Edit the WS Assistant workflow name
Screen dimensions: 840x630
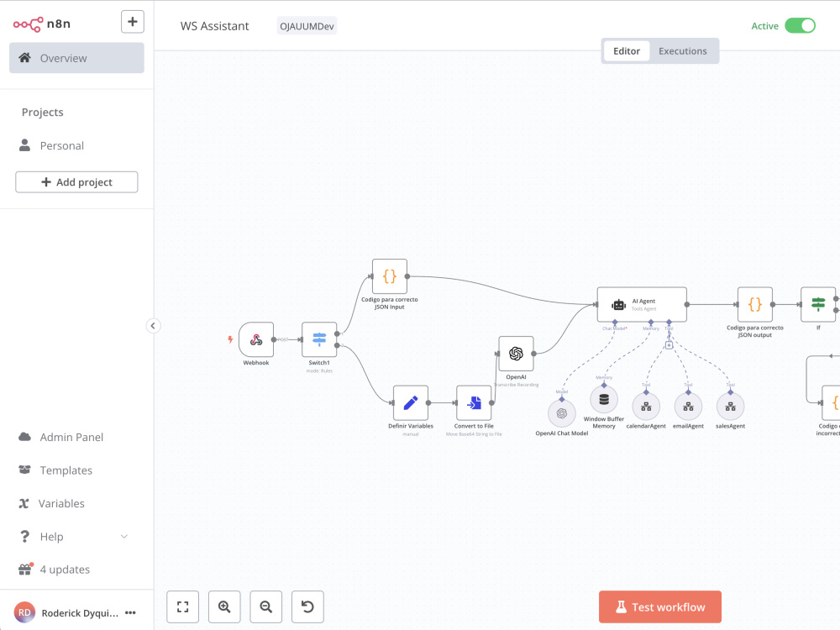(x=214, y=26)
